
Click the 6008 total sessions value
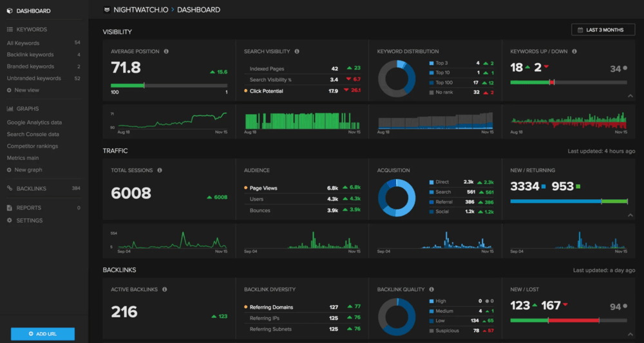131,193
